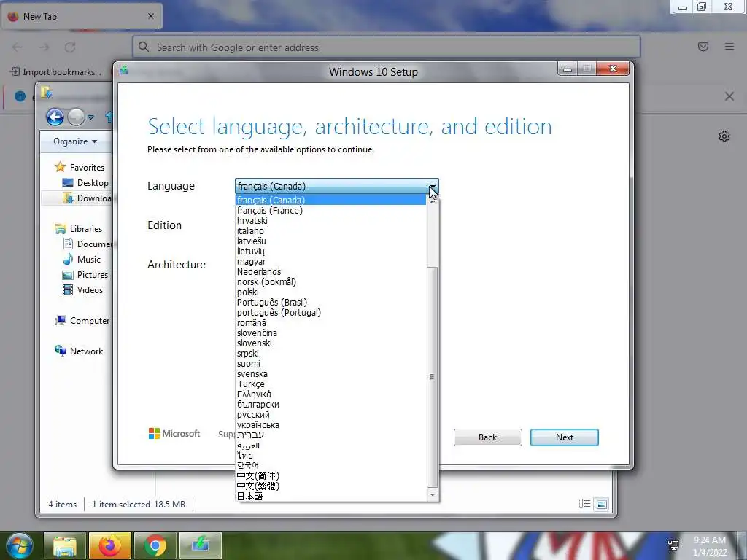747x560 pixels.
Task: Select latviešu language option
Action: pyautogui.click(x=331, y=241)
